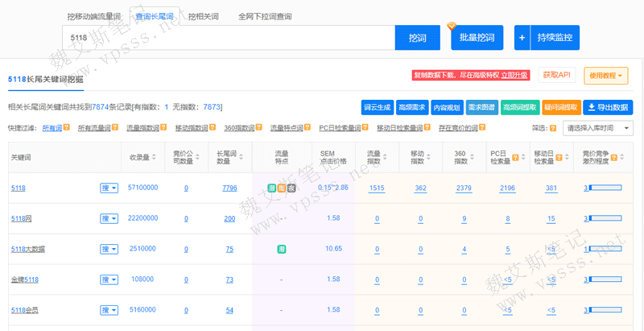Switch to the 挖相关词 tab
The width and height of the screenshot is (644, 331).
click(202, 16)
